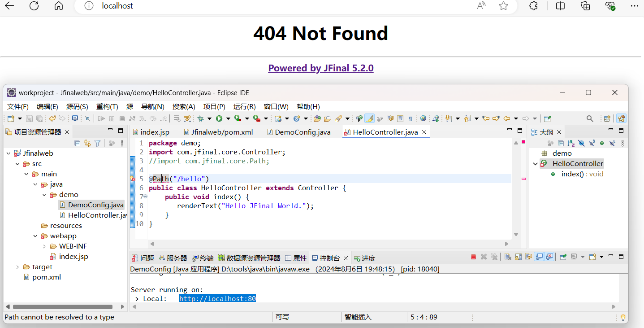
Task: Switch to the 问题 (Problems) tab
Action: tap(143, 258)
